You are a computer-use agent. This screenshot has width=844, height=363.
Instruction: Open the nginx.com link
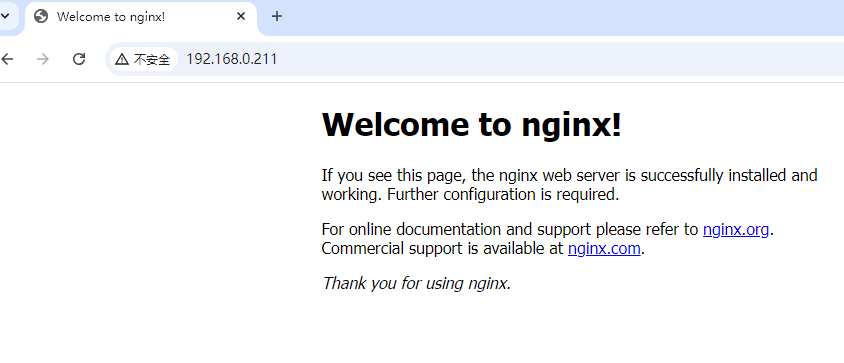pyautogui.click(x=604, y=248)
